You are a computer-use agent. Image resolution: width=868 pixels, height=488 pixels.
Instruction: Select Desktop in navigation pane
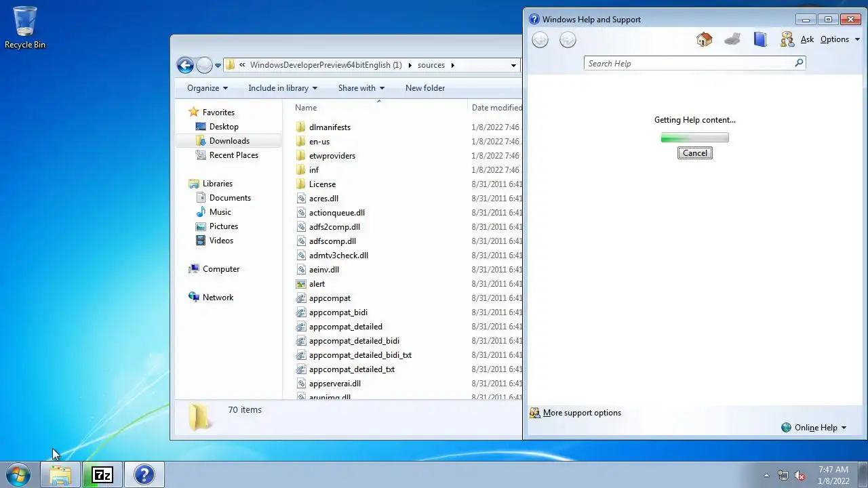tap(224, 126)
